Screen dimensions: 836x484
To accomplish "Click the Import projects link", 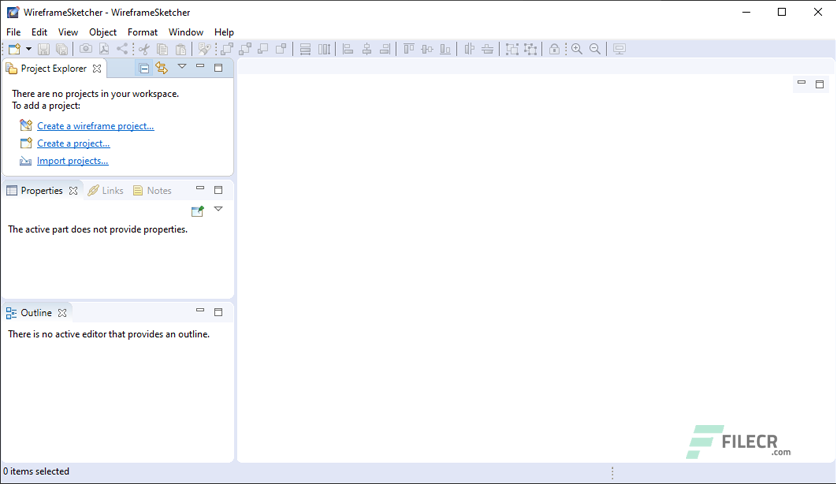I will point(73,161).
